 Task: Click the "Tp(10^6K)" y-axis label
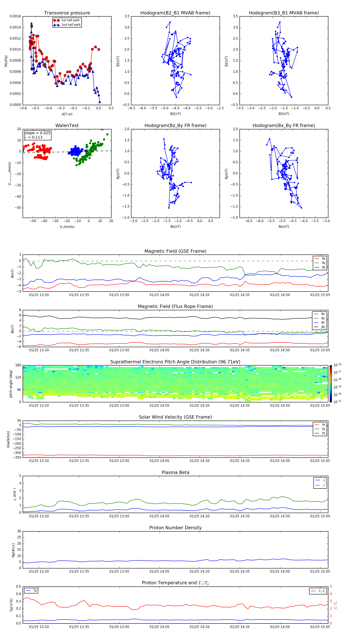click(x=11, y=605)
